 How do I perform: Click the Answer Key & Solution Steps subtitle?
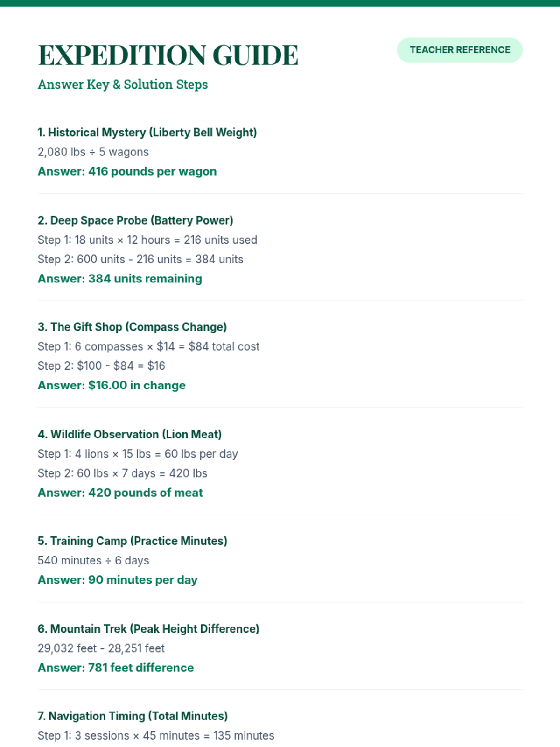tap(123, 85)
